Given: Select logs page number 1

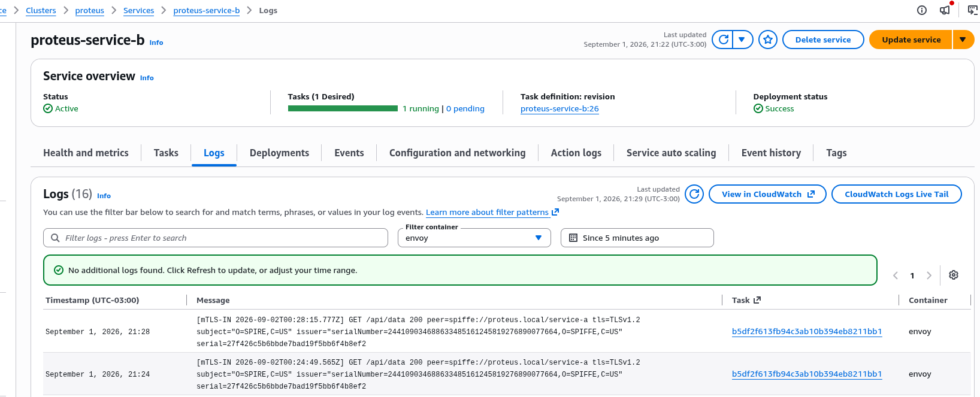Looking at the screenshot, I should coord(912,275).
